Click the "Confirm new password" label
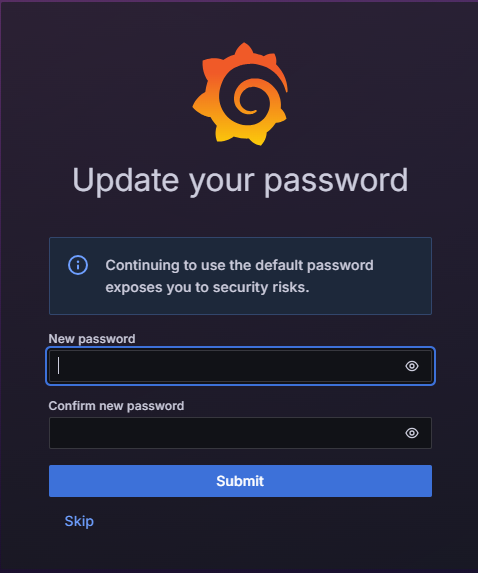 click(116, 406)
